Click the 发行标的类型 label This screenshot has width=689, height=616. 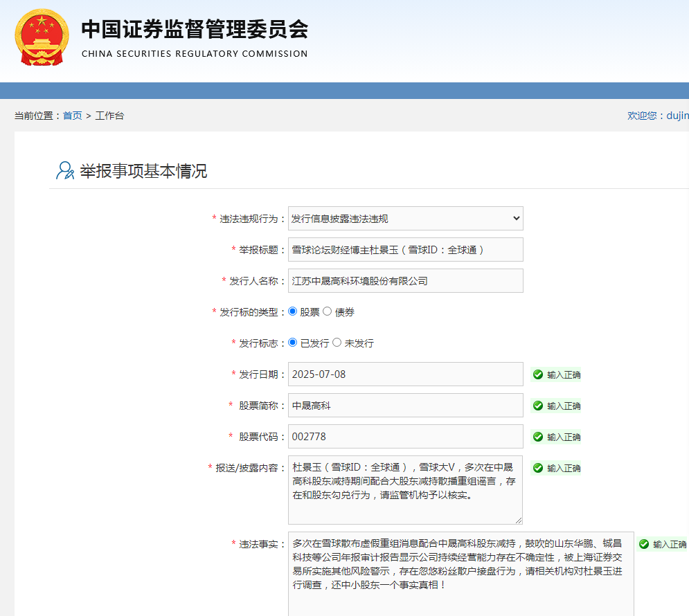tap(249, 312)
